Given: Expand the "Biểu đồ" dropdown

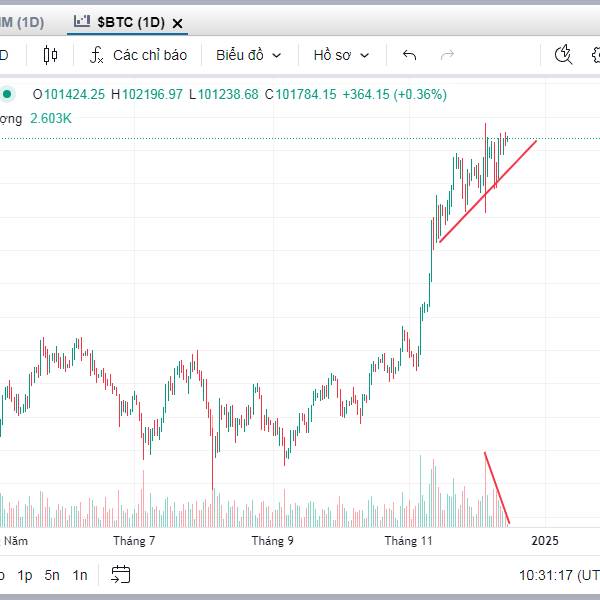Looking at the screenshot, I should pos(248,55).
